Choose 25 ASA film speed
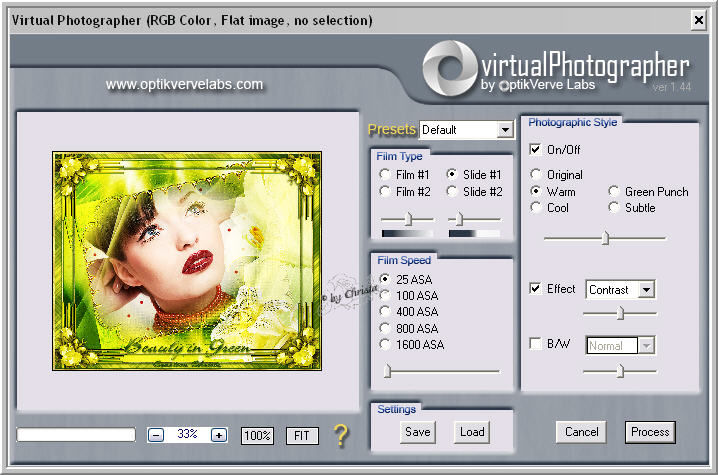Image resolution: width=718 pixels, height=475 pixels. (385, 279)
